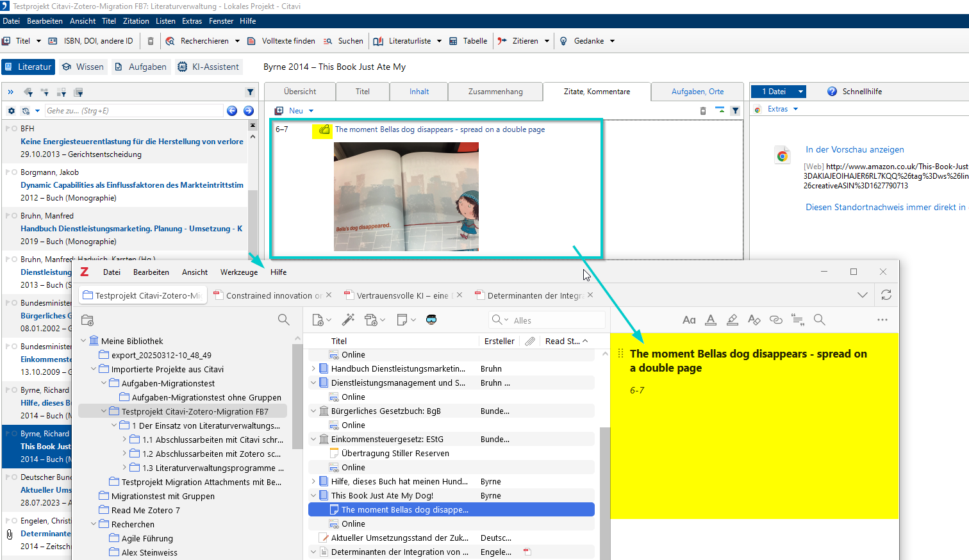
Task: Click the insert citation icon in Zotero note toolbar
Action: click(798, 320)
